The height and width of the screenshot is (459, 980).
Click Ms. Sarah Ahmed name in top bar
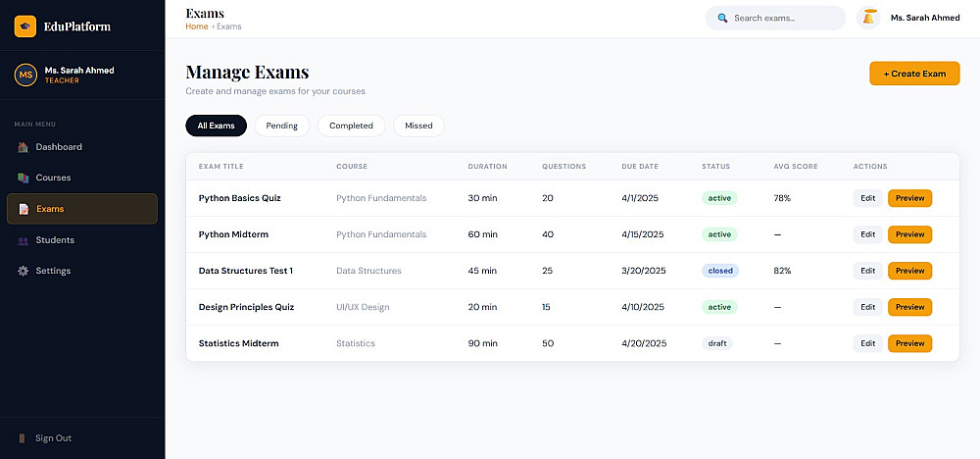(925, 18)
